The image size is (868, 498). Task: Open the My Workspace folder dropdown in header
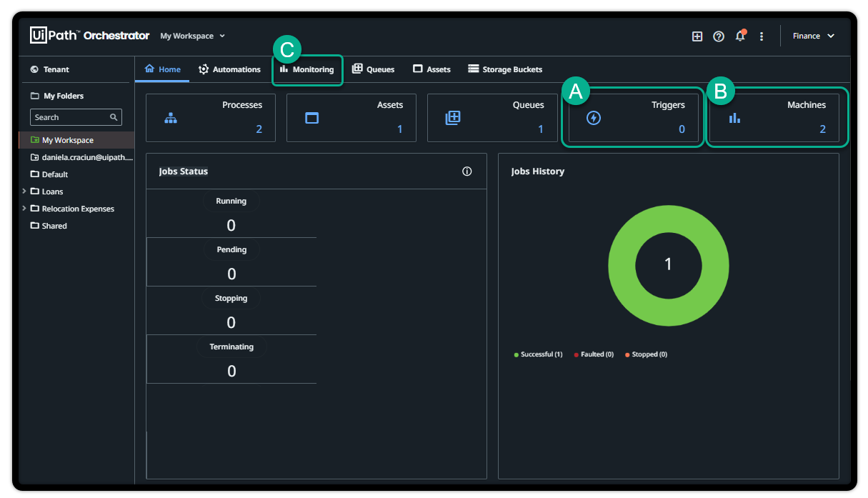(192, 36)
